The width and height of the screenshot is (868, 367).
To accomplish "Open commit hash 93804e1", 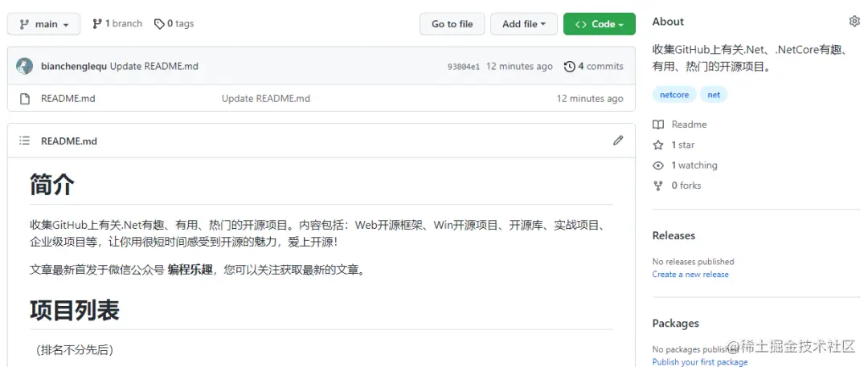I will (x=464, y=67).
